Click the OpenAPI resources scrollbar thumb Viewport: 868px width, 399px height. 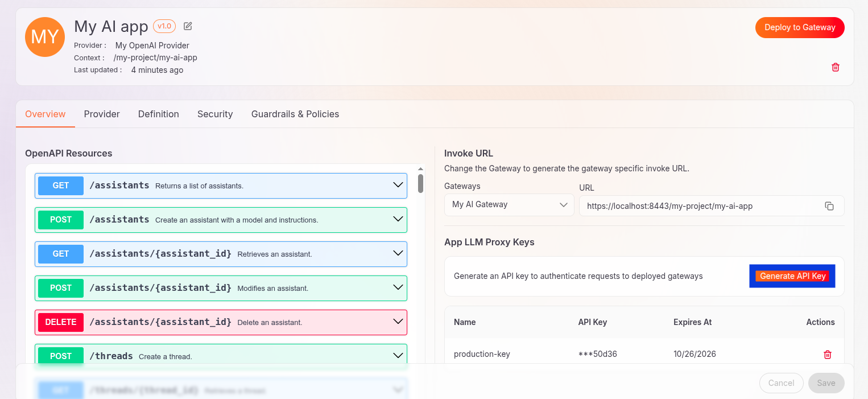click(x=420, y=183)
